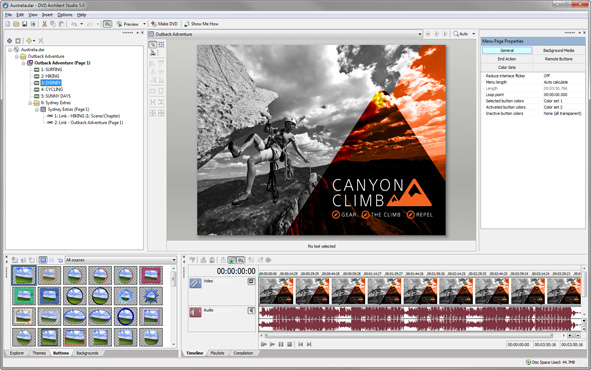Select the selection arrow tool beside the preview
The height and width of the screenshot is (370, 591).
[153, 45]
